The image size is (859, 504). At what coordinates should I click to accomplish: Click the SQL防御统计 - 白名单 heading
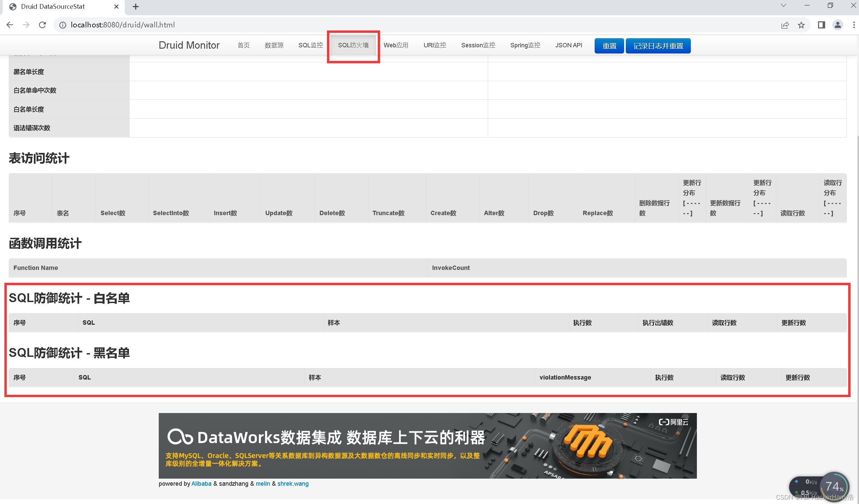click(x=69, y=298)
